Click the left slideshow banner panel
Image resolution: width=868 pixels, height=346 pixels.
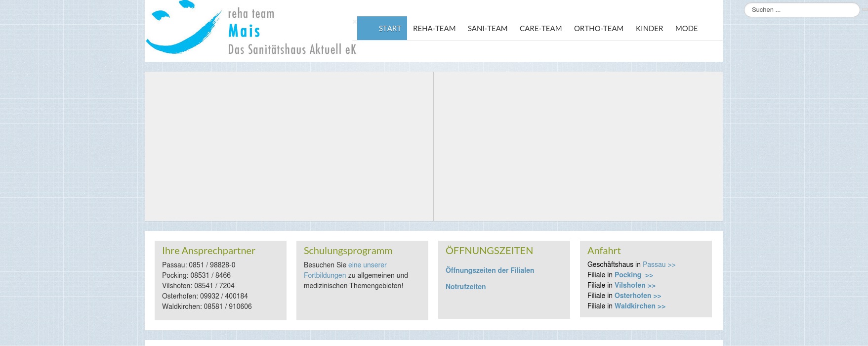(x=289, y=146)
